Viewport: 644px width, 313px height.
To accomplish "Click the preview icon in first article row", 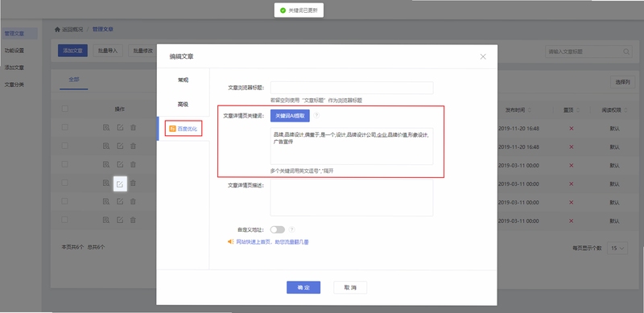I will (106, 128).
